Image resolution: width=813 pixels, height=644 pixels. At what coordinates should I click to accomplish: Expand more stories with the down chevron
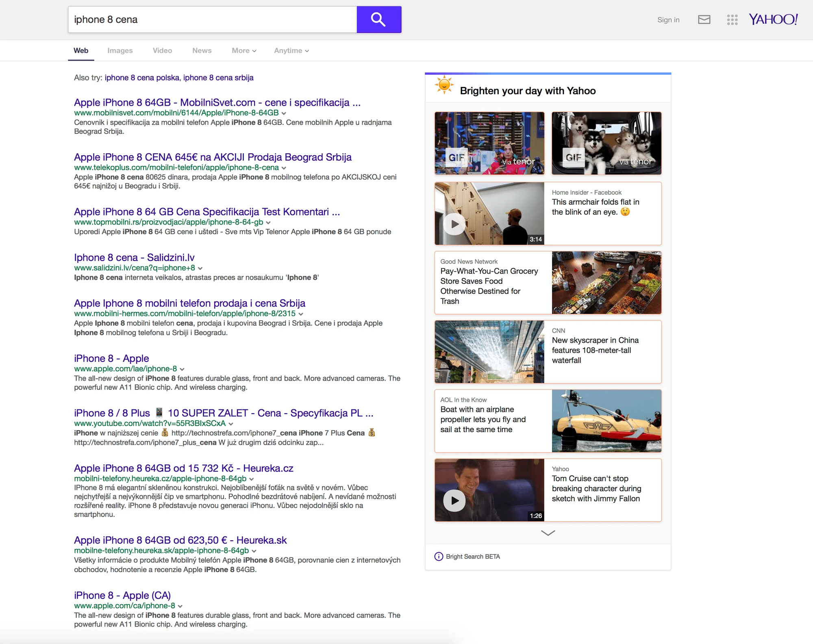(x=548, y=533)
